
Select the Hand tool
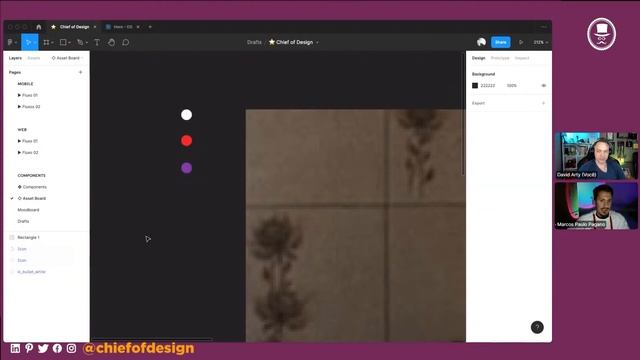pyautogui.click(x=111, y=42)
